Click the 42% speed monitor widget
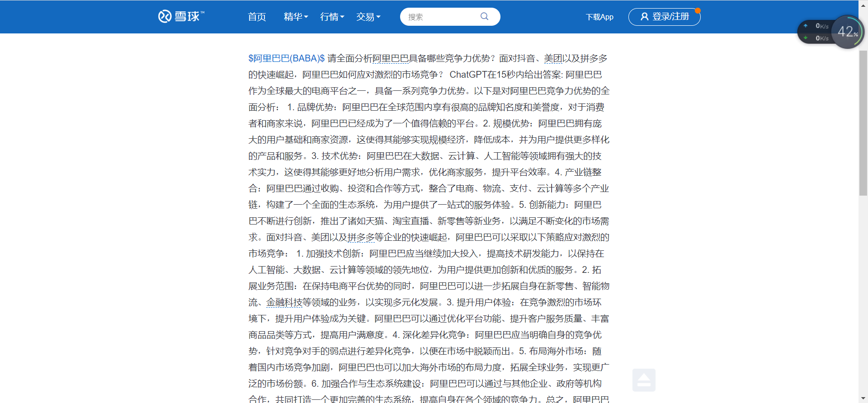 (x=847, y=32)
